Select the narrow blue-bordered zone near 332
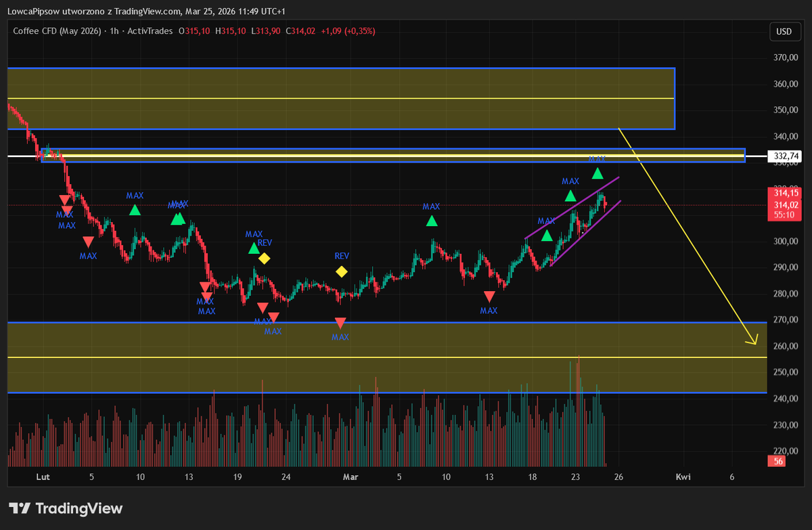The image size is (812, 530). [x=393, y=156]
